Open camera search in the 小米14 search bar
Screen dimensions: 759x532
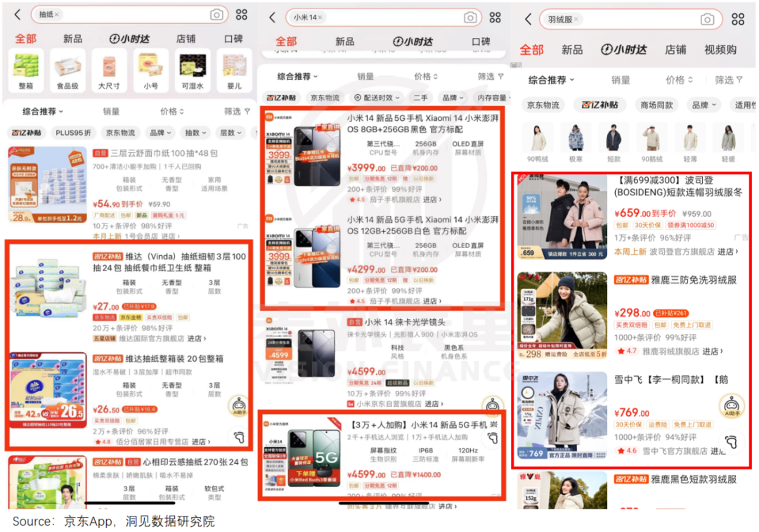click(470, 18)
